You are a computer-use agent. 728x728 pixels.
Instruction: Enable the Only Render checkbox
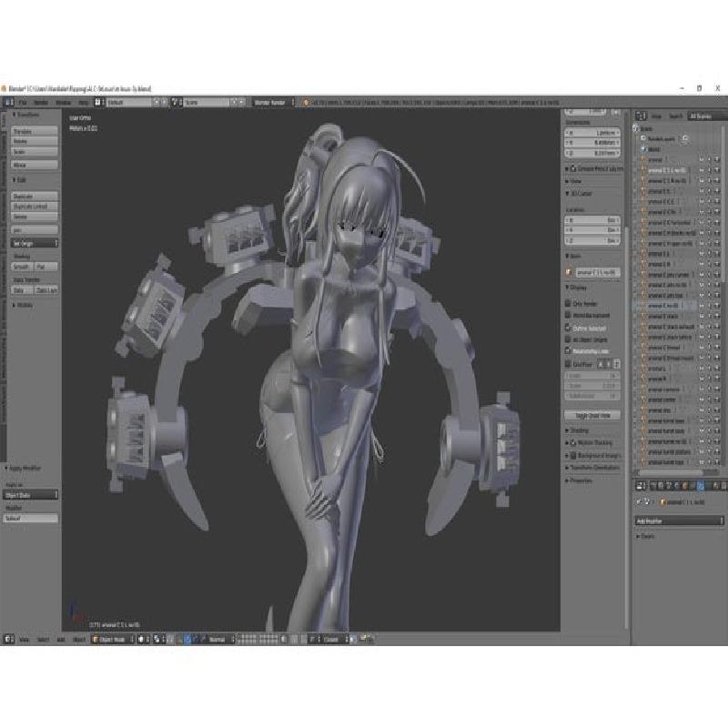point(569,302)
